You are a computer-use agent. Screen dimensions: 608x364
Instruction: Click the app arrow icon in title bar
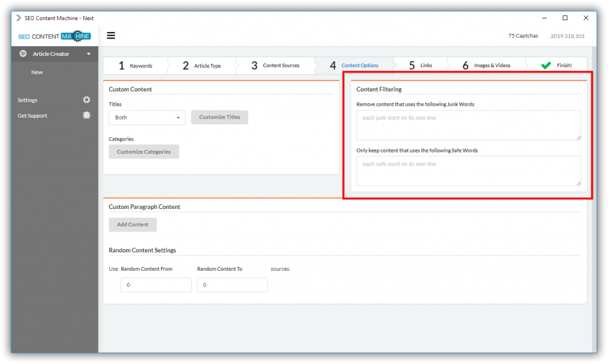point(18,18)
